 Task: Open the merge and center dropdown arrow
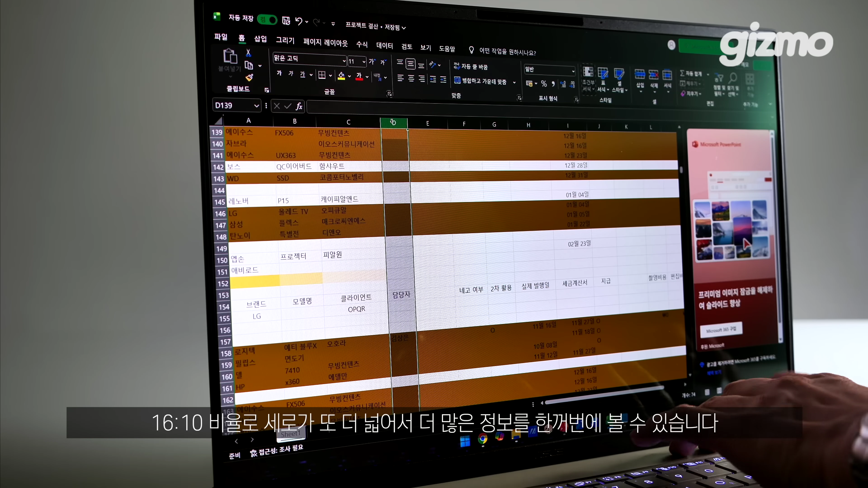coord(514,82)
